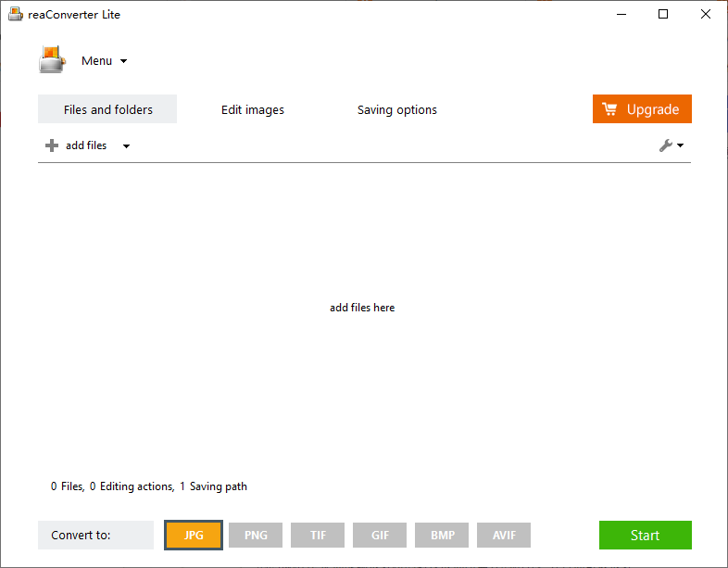Pick AVIF as the output format
728x568 pixels.
coord(504,535)
